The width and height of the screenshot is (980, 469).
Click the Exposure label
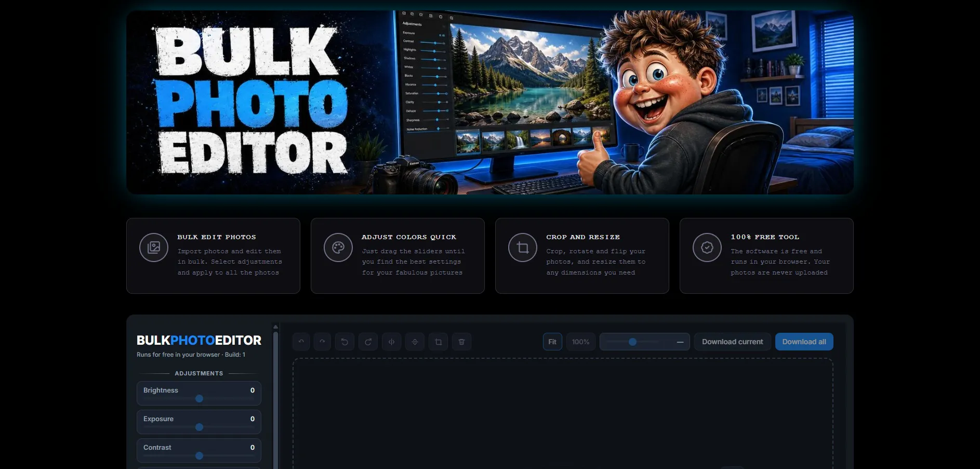[x=158, y=419]
